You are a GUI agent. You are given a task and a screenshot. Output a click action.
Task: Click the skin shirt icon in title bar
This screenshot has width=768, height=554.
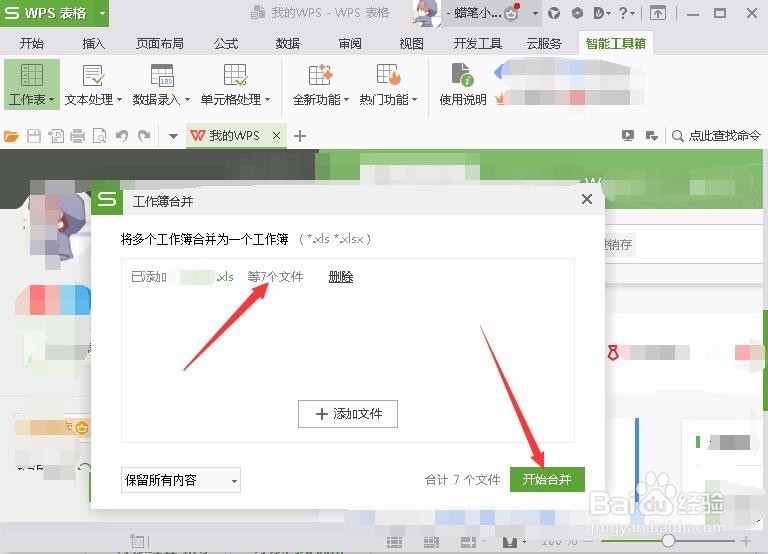[x=554, y=13]
